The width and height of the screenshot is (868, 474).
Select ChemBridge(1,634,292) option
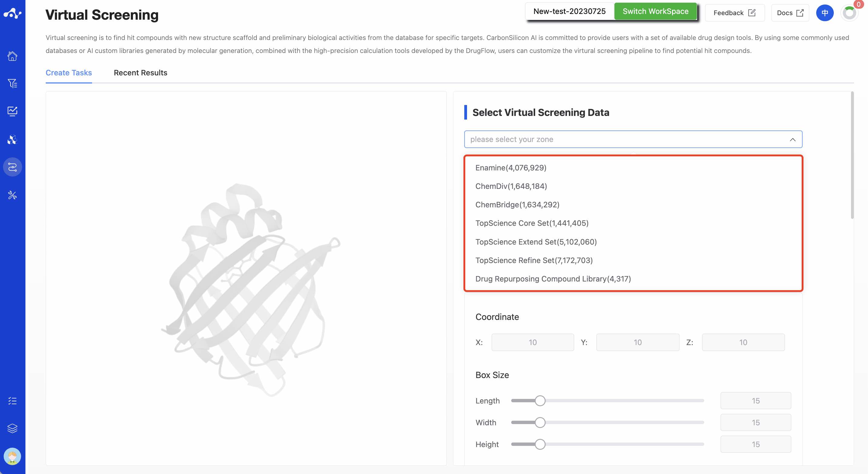pos(633,205)
